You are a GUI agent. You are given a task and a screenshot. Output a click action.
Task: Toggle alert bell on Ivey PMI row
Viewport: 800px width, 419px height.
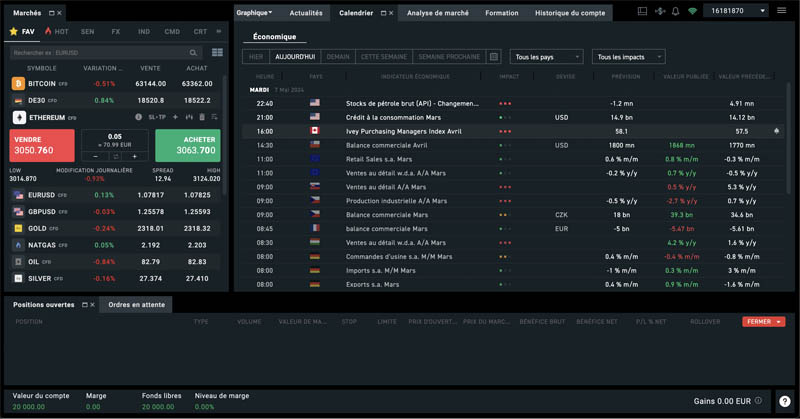click(777, 131)
